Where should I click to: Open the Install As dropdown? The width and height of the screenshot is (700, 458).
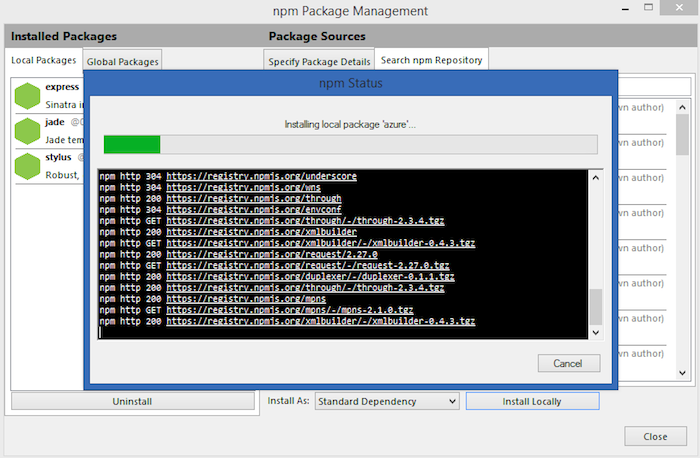click(x=387, y=401)
